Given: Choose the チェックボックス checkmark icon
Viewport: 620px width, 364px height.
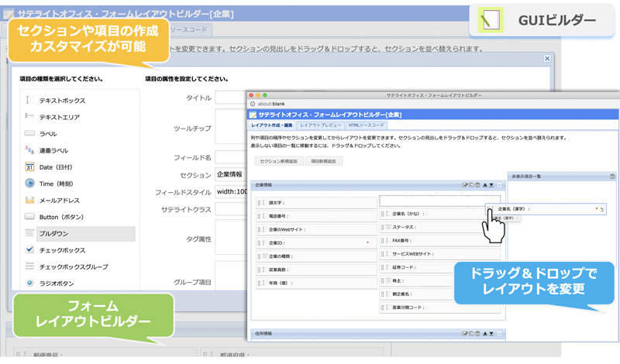Looking at the screenshot, I should [29, 249].
